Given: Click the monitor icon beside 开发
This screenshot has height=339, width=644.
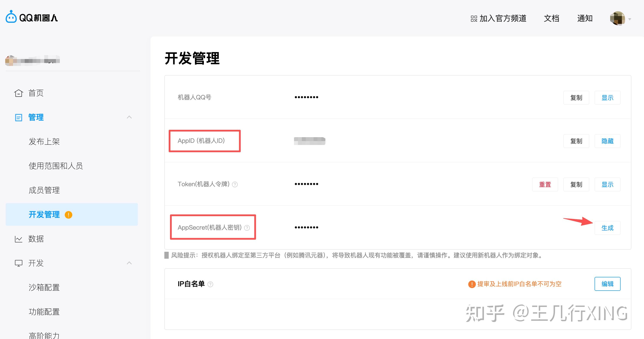Looking at the screenshot, I should pyautogui.click(x=18, y=263).
